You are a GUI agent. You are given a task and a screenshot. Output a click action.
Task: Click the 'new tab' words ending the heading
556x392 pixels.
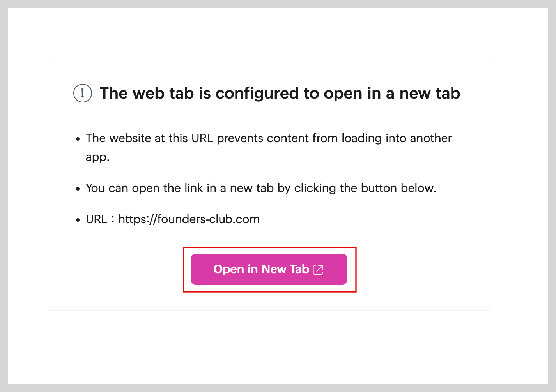tap(430, 94)
